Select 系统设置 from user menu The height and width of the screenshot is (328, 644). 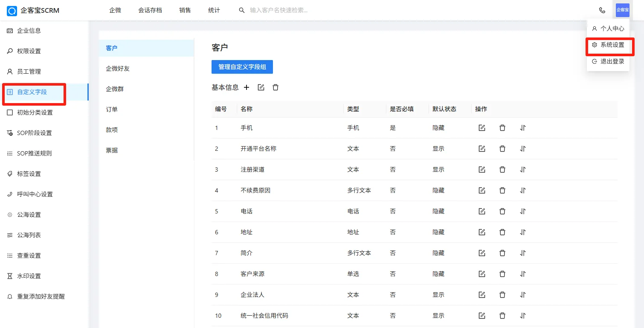pyautogui.click(x=608, y=45)
